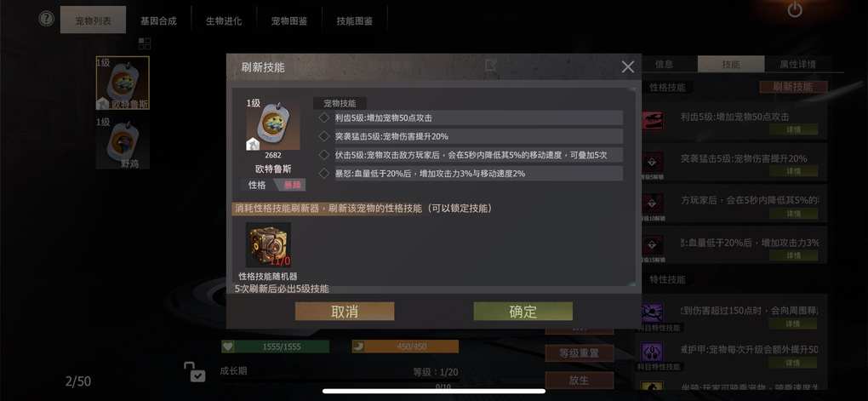Lock the 暴怒 skill diamond checkbox

click(324, 174)
